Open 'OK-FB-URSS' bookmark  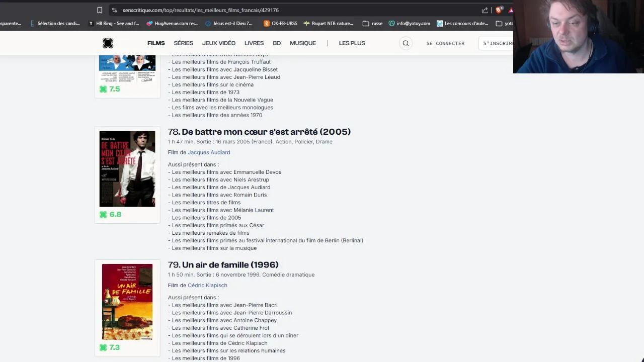(x=281, y=23)
